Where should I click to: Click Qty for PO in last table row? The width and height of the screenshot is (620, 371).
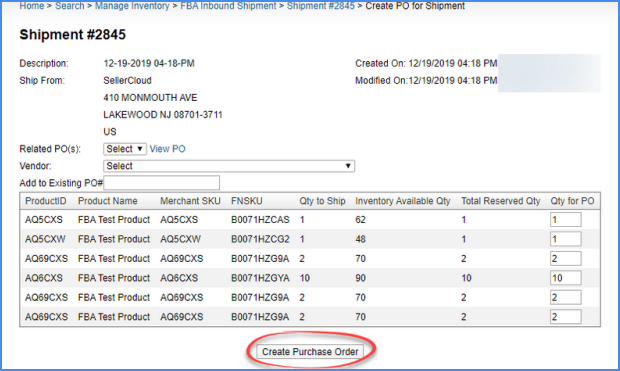pyautogui.click(x=565, y=317)
